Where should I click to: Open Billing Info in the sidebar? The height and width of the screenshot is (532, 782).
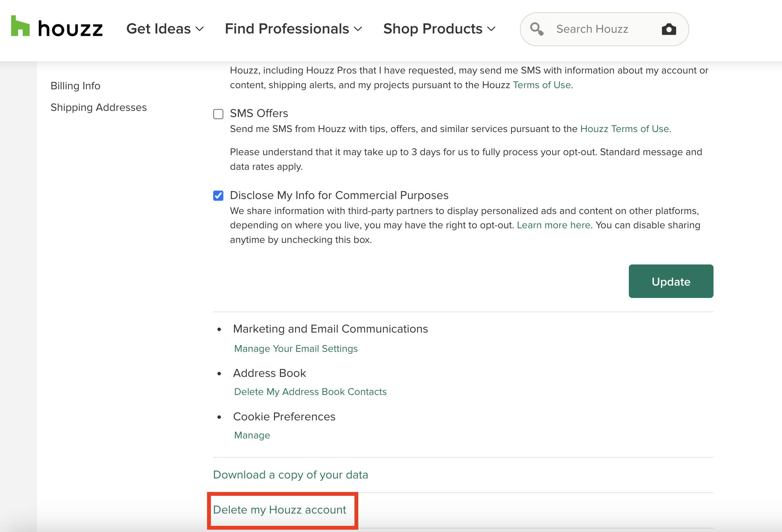(75, 86)
